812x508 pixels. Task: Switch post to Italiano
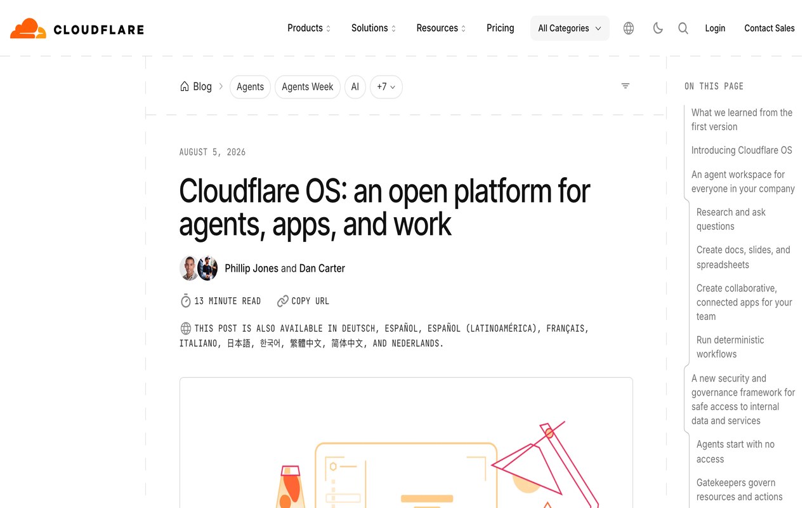point(199,343)
